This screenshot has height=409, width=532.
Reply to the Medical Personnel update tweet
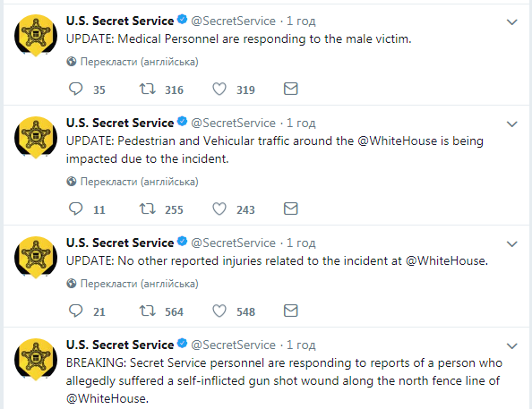coord(75,89)
